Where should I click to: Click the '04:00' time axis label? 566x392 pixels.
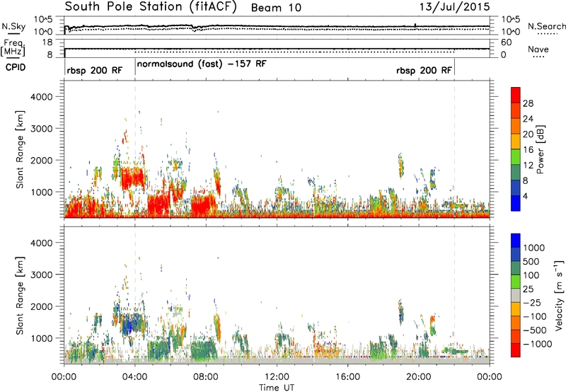(x=135, y=377)
